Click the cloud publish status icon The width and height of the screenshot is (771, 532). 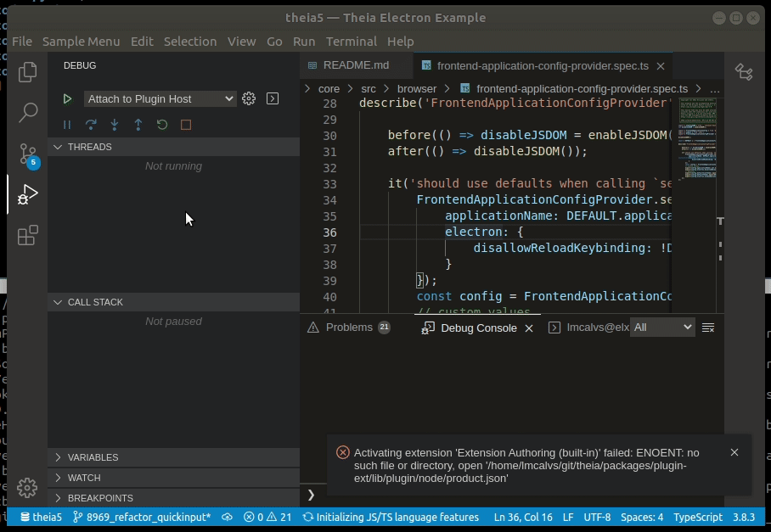[x=227, y=518]
